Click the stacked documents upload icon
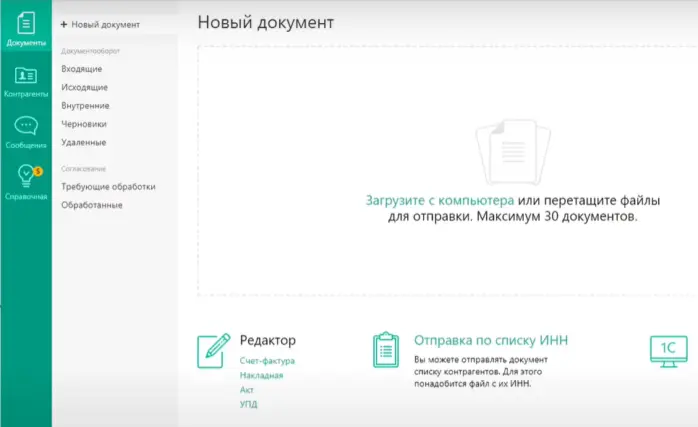 click(x=513, y=152)
